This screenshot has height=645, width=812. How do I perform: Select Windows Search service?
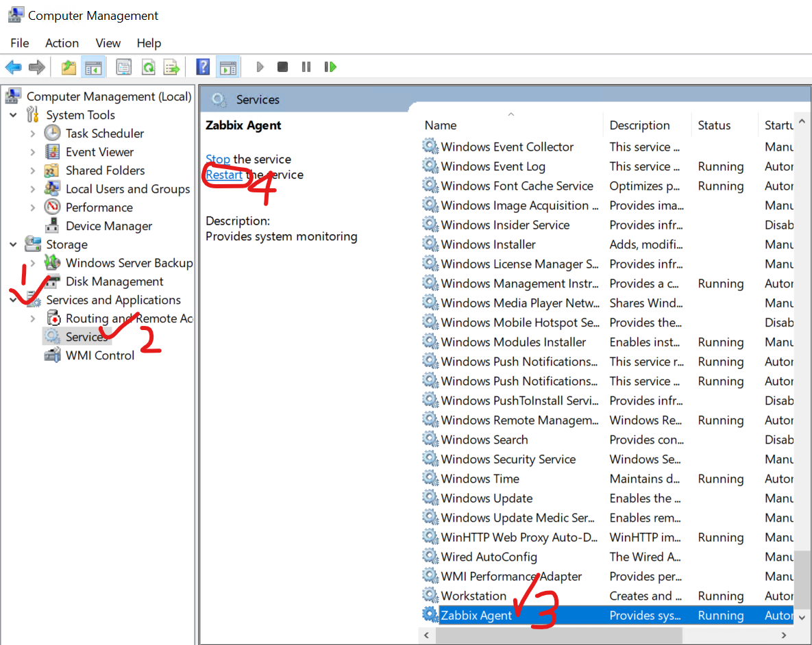pos(607,440)
